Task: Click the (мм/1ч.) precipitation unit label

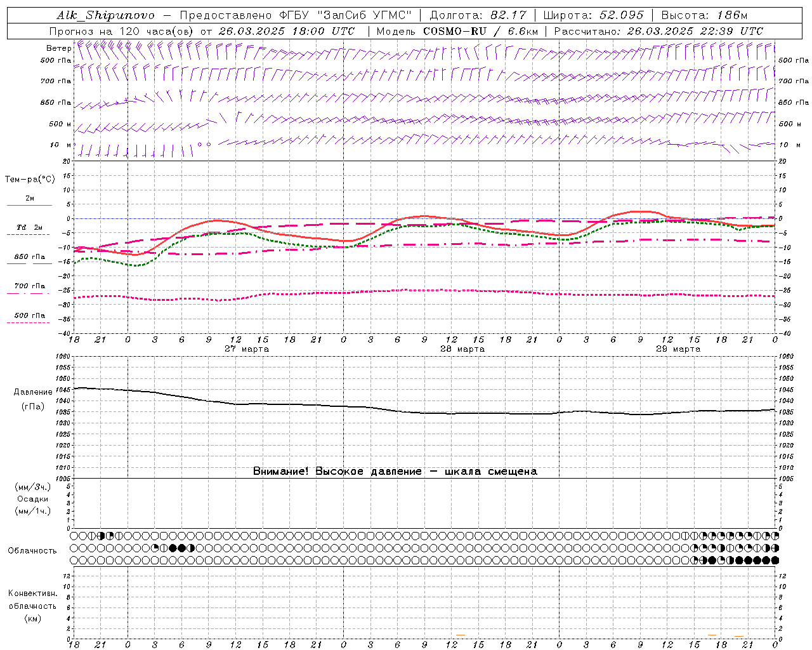Action: pos(32,511)
